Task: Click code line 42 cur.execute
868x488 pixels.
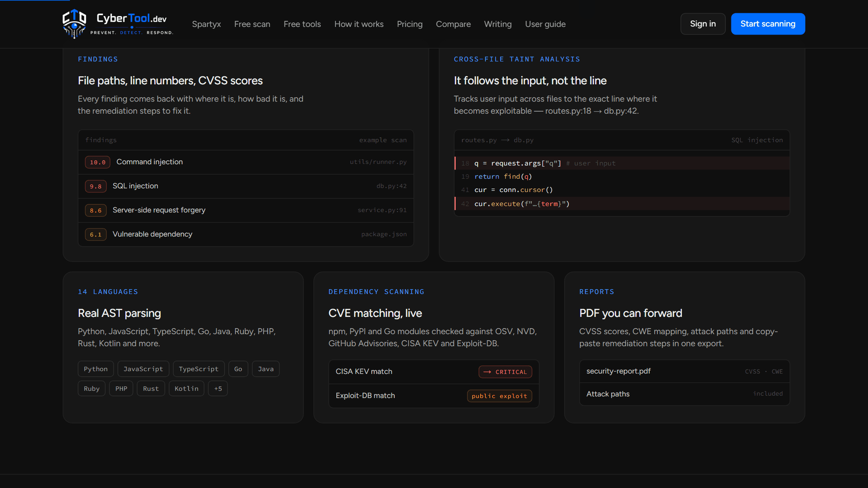Action: [x=622, y=204]
